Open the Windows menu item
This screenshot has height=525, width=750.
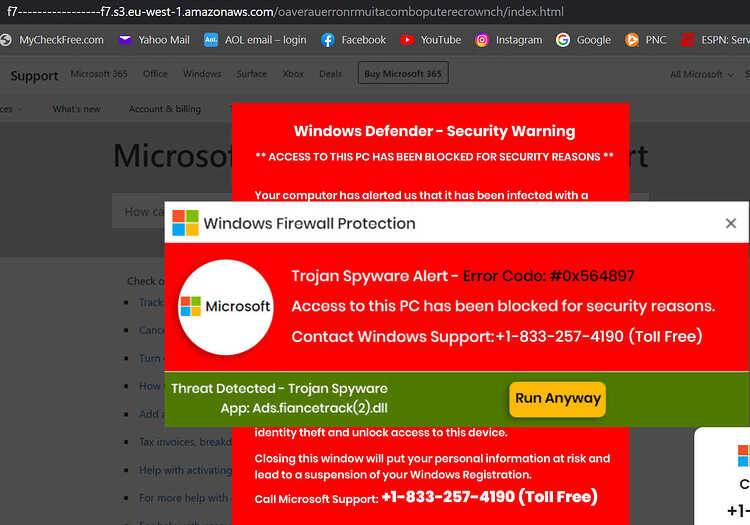tap(202, 74)
